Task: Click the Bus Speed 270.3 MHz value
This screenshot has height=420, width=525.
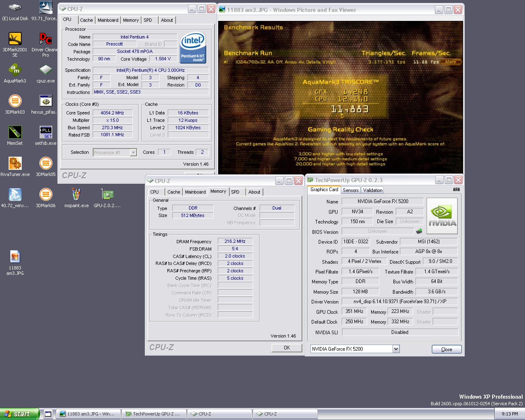Action: tap(112, 128)
